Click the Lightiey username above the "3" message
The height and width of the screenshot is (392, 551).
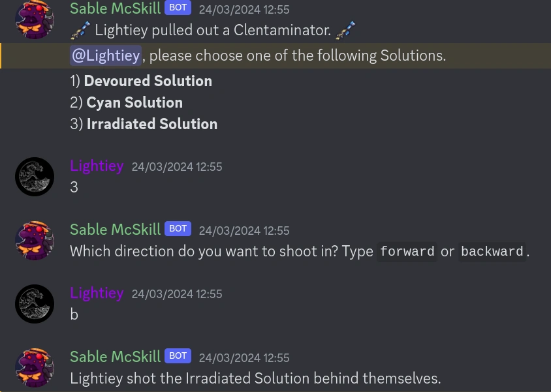pyautogui.click(x=97, y=166)
